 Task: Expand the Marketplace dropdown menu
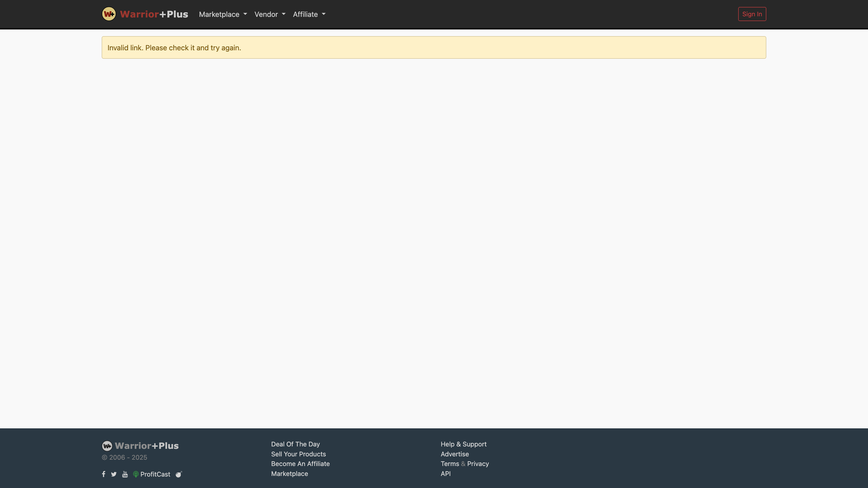tap(223, 14)
